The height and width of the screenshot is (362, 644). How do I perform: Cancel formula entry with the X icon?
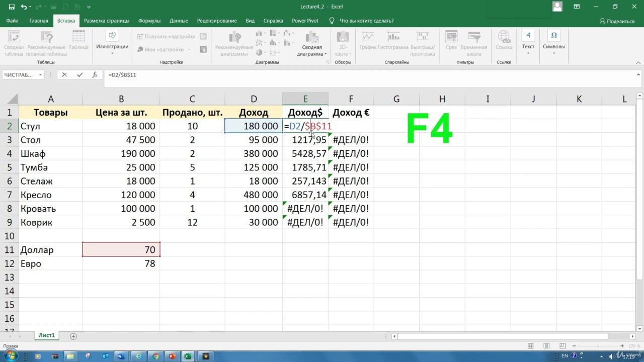[64, 75]
